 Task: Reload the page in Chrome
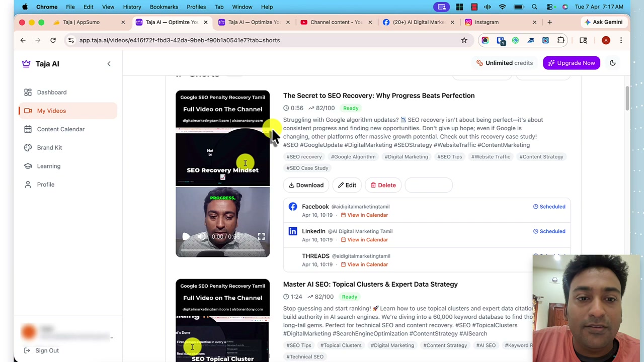point(53,40)
